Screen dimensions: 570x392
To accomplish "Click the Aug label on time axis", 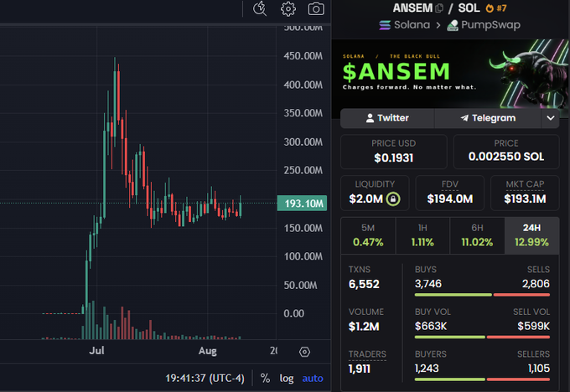I will pos(208,351).
